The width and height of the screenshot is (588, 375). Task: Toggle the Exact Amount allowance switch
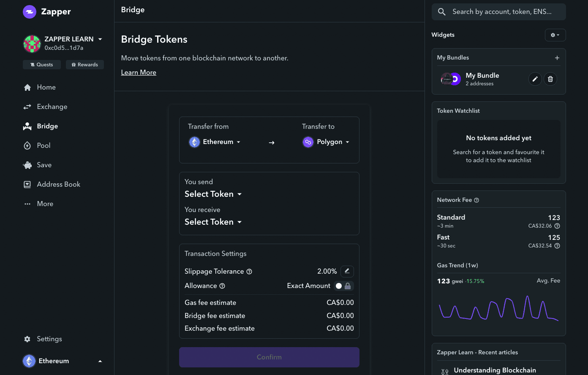point(343,286)
